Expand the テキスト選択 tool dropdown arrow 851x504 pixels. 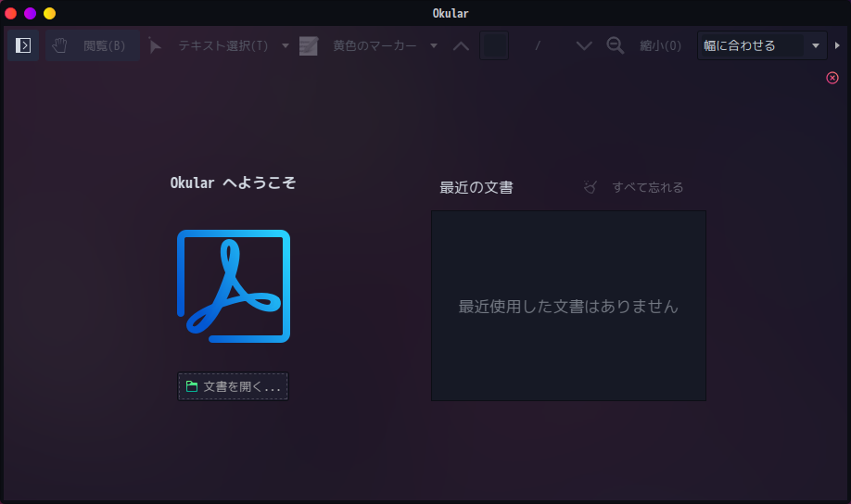(286, 45)
